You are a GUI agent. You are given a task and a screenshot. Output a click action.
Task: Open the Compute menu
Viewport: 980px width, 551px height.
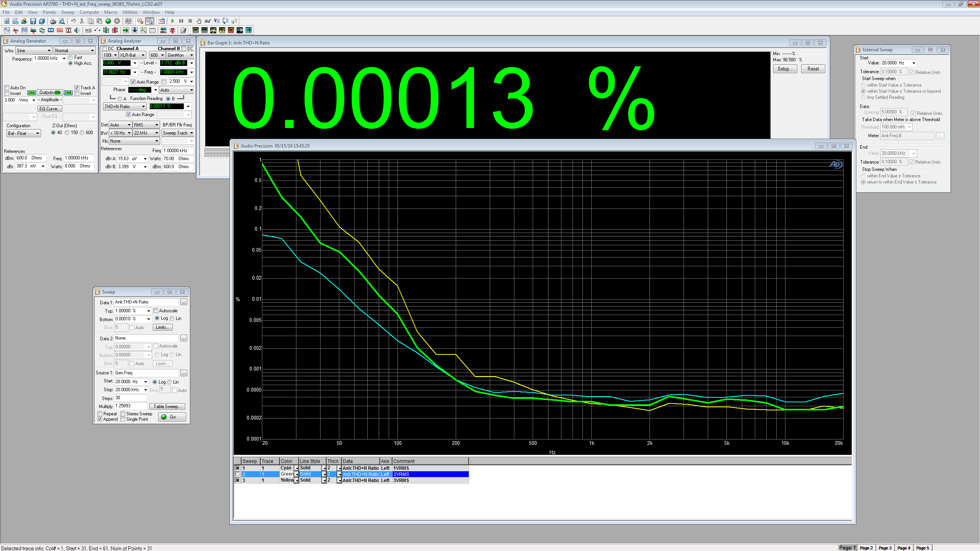89,12
